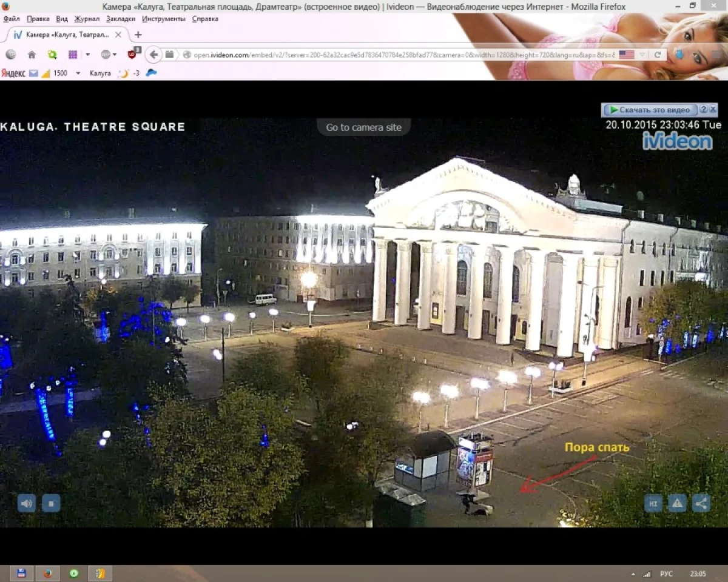
Task: Open the share icon in player
Action: (x=701, y=503)
